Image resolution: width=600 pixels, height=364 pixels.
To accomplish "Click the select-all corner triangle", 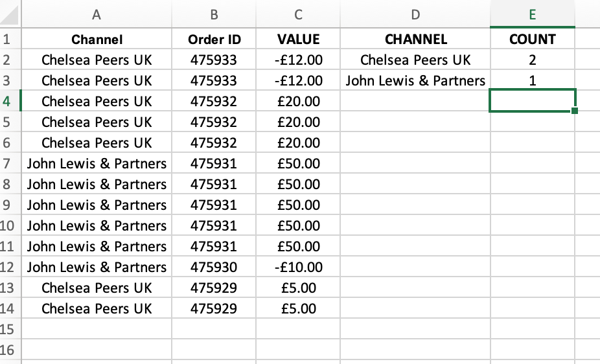I will [10, 14].
